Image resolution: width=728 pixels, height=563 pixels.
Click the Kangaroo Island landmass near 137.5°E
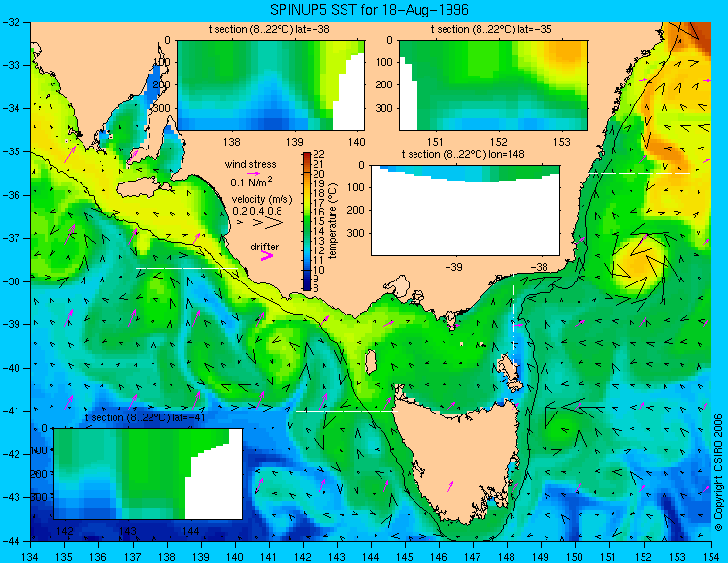[x=142, y=188]
